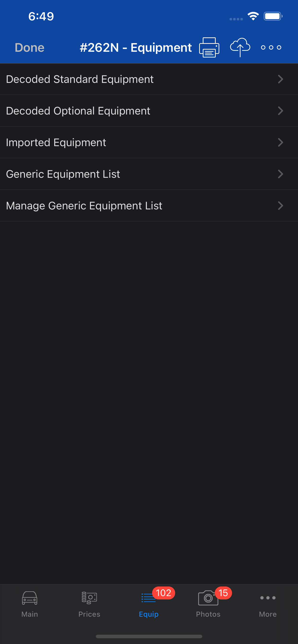Open the three-circle options menu in header
Image resolution: width=298 pixels, height=644 pixels.
(271, 47)
